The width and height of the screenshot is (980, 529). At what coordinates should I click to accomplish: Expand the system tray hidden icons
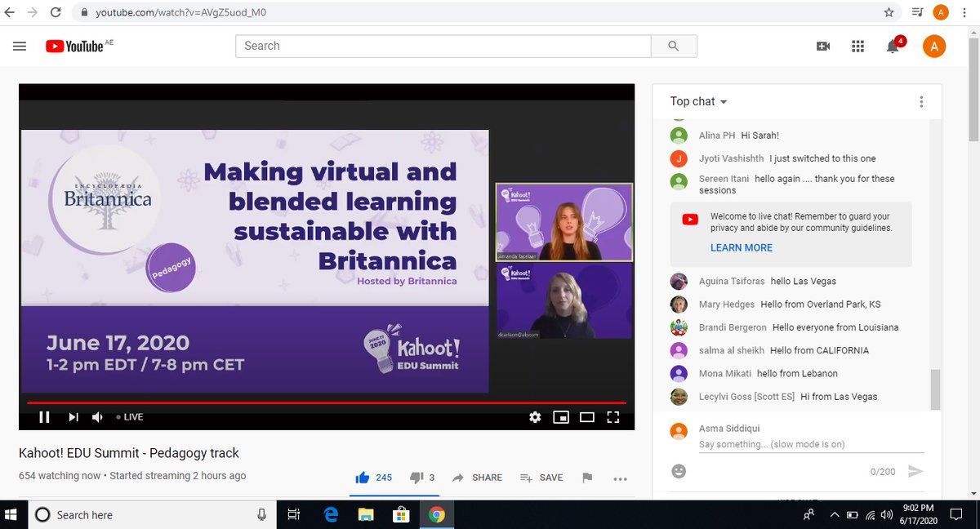pyautogui.click(x=834, y=514)
